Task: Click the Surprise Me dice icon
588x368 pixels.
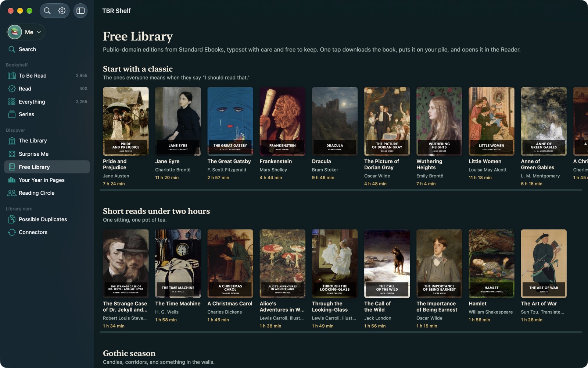Action: [12, 154]
